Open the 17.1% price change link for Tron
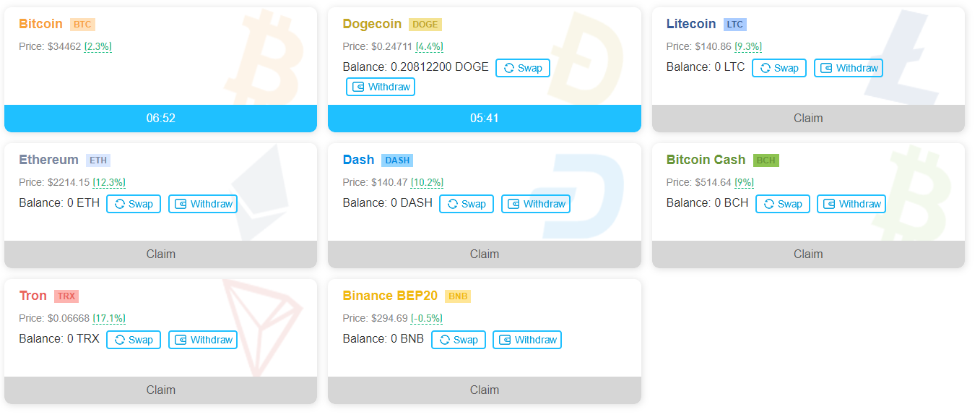This screenshot has width=980, height=420. point(108,318)
